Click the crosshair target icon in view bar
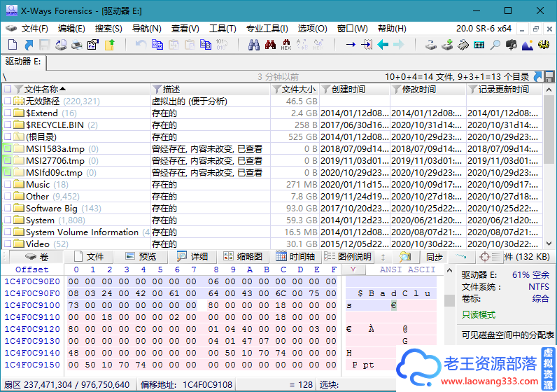This screenshot has width=557, height=392. (x=484, y=257)
